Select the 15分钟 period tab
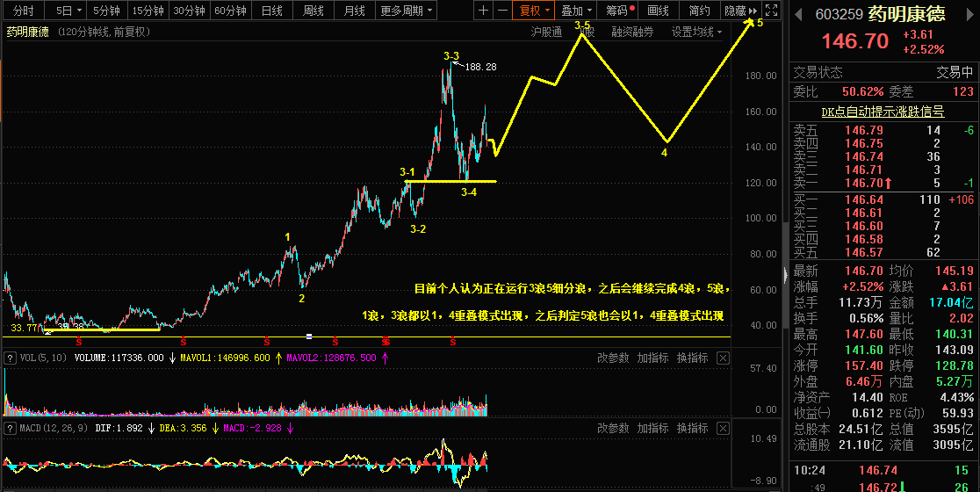The image size is (980, 492). click(148, 11)
